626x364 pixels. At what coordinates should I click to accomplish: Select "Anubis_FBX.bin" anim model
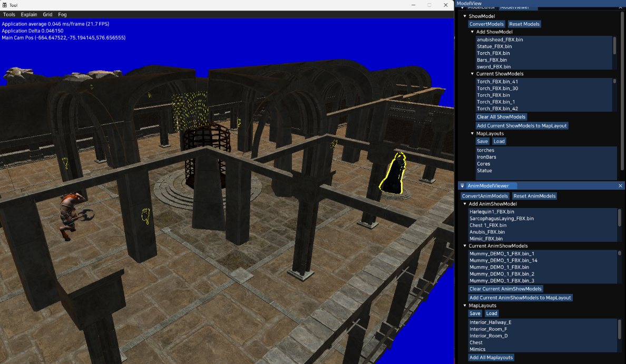tap(543, 232)
